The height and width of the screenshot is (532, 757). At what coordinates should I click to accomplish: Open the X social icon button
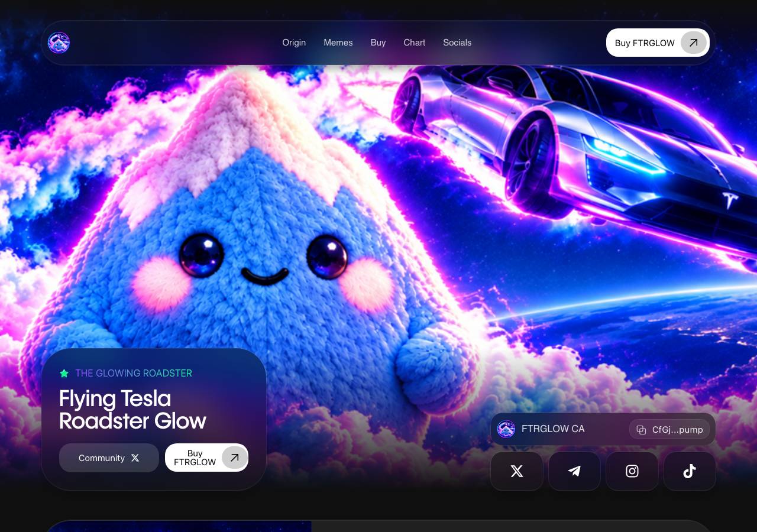517,471
